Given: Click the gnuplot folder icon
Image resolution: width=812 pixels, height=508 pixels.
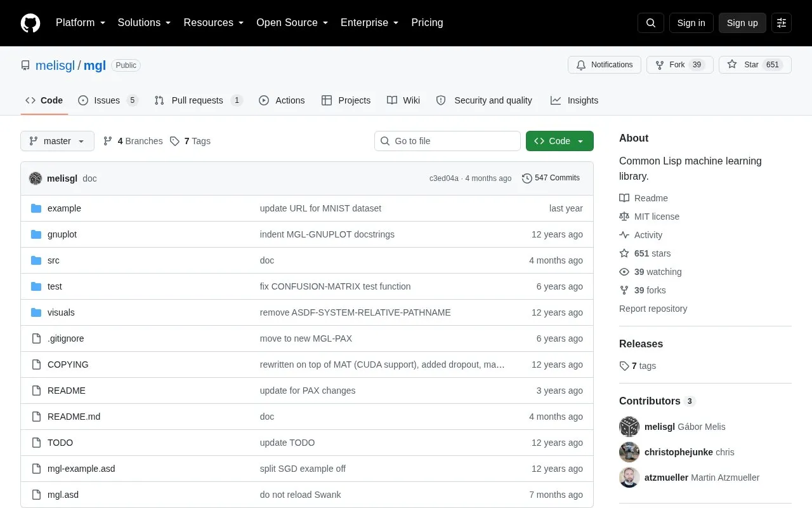Looking at the screenshot, I should coord(36,234).
